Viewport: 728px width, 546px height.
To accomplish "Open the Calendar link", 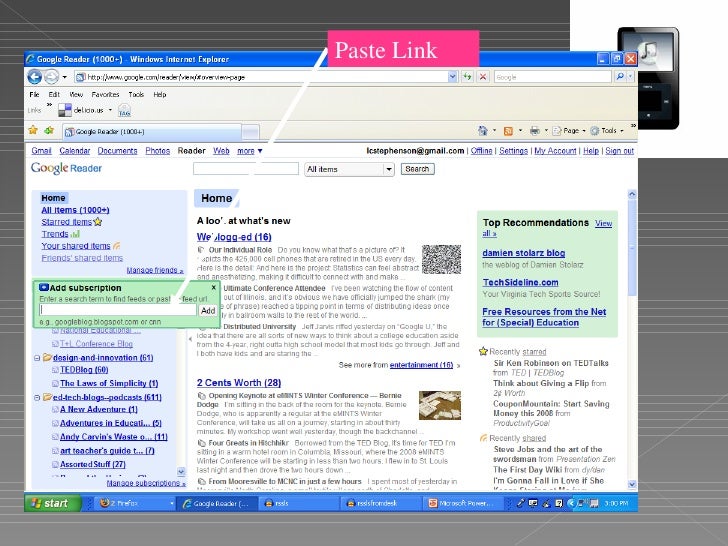I will (x=75, y=151).
